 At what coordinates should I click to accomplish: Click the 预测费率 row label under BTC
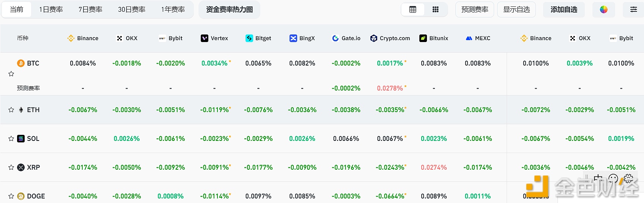pyautogui.click(x=28, y=88)
